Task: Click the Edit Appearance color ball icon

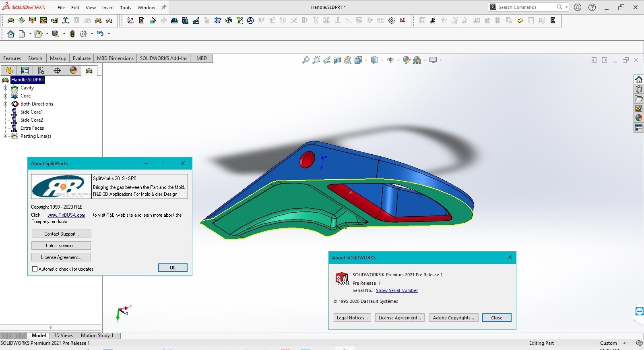Action: point(407,60)
